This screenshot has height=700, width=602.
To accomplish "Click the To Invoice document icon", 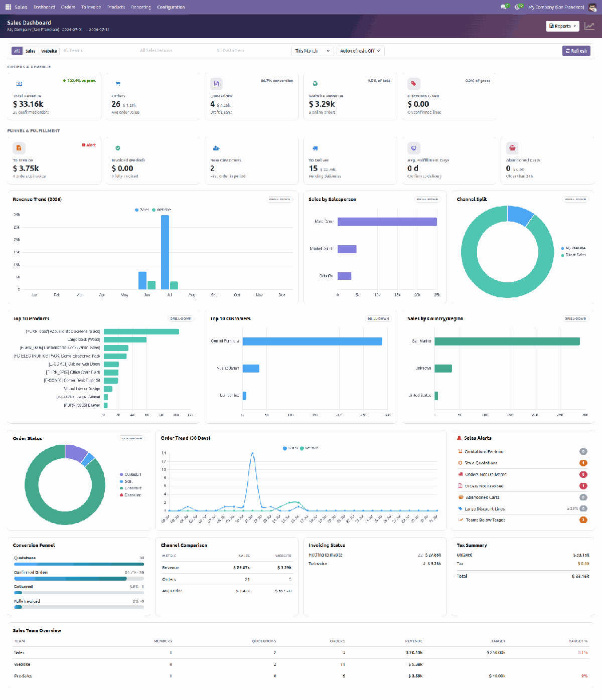I will pyautogui.click(x=19, y=148).
